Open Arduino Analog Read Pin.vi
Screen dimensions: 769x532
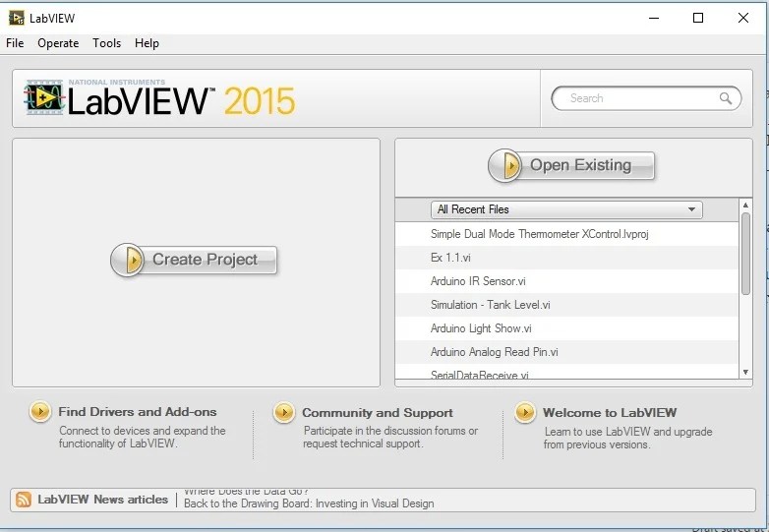[566, 352]
